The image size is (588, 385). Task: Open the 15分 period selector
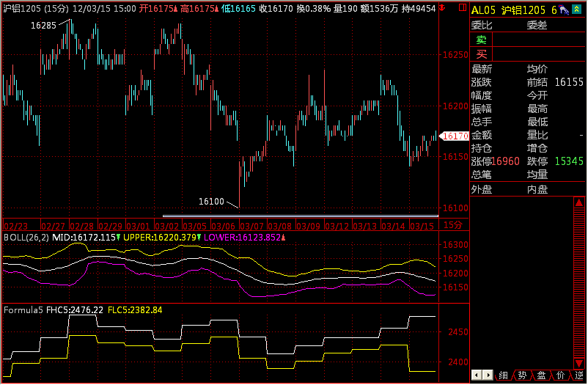tap(454, 225)
